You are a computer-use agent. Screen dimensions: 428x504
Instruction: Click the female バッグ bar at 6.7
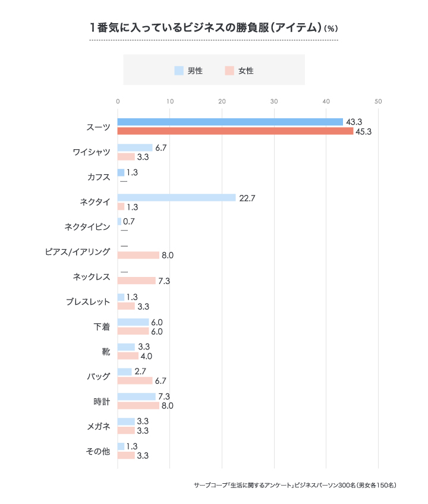click(x=135, y=380)
